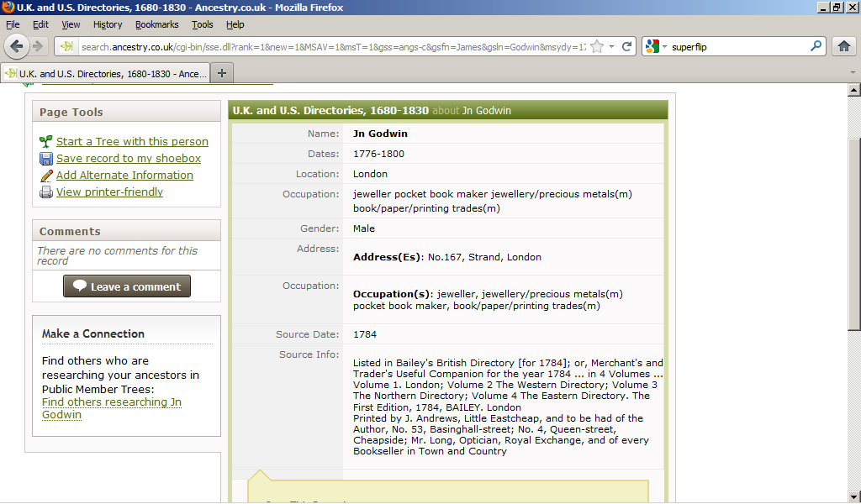Open the tab list dropdown arrow
Screen dimensions: 861x504
point(853,72)
